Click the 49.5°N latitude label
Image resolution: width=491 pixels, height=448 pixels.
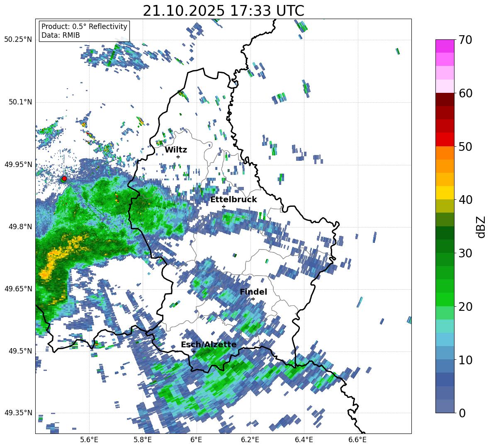(x=20, y=351)
